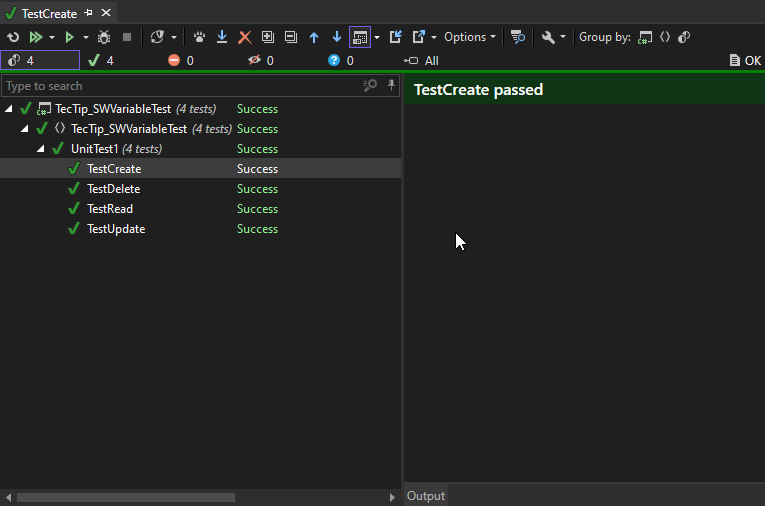The width and height of the screenshot is (765, 506).
Task: Click the blue download arrow icon
Action: pos(222,37)
